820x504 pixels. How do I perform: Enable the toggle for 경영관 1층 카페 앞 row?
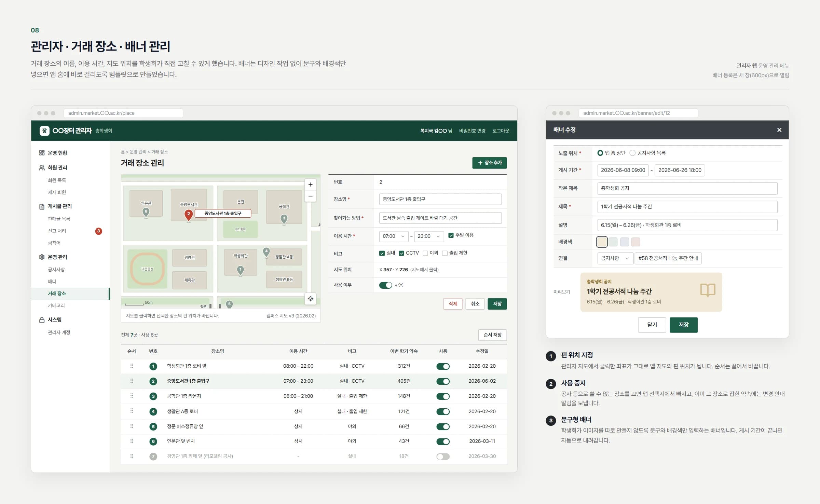pos(443,457)
